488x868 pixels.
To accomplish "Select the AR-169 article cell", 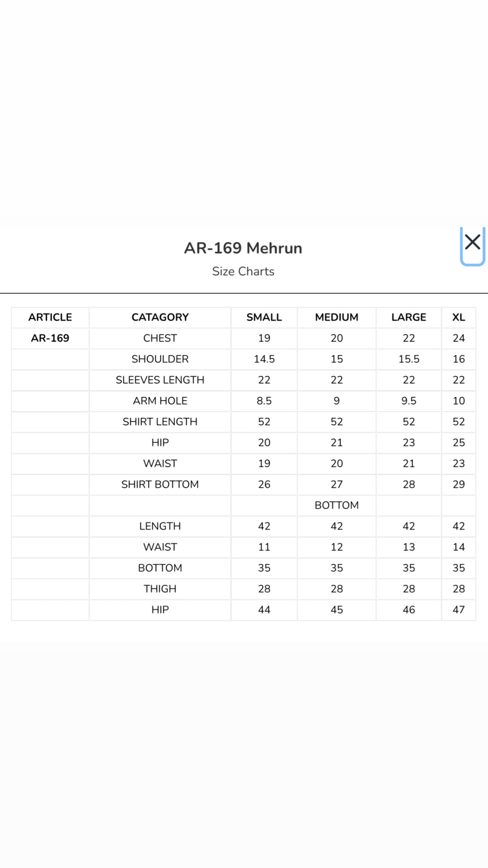I will 50,338.
